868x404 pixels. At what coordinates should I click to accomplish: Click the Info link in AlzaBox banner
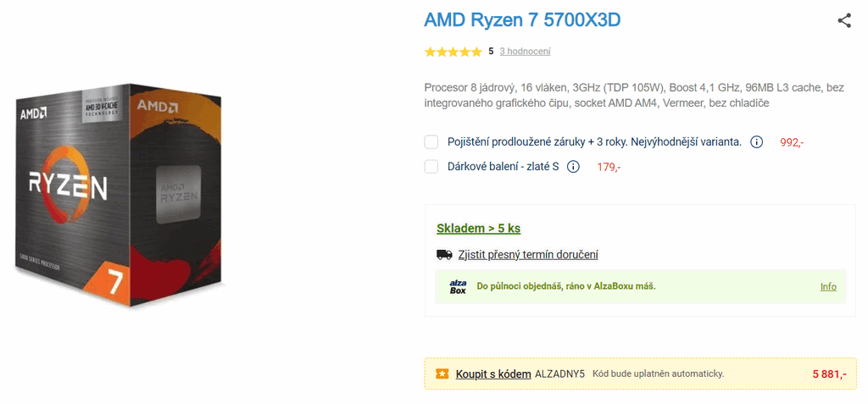pos(828,286)
